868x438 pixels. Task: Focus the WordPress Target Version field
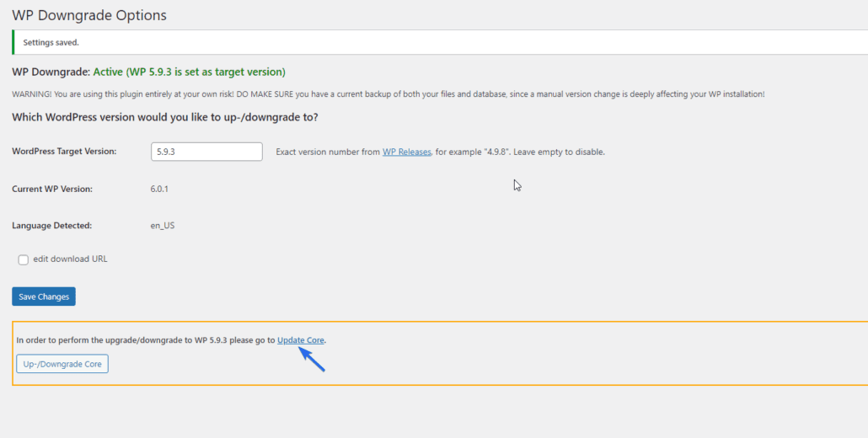pos(206,152)
